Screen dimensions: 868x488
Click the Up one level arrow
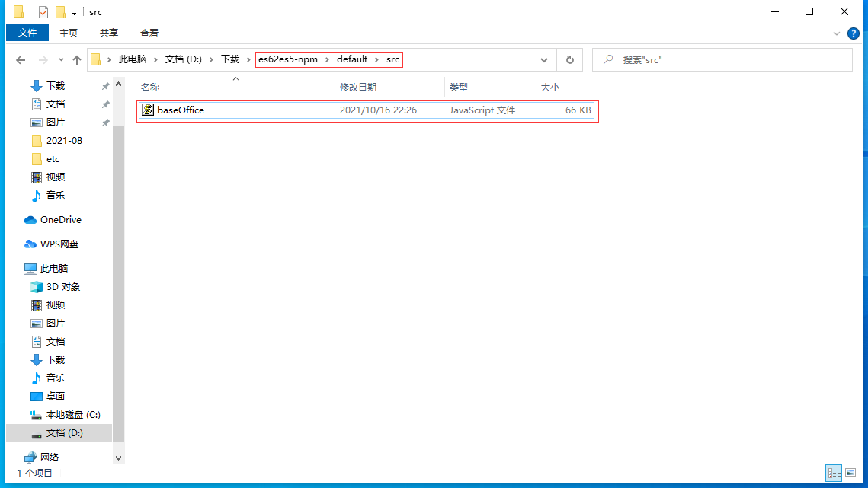point(77,60)
